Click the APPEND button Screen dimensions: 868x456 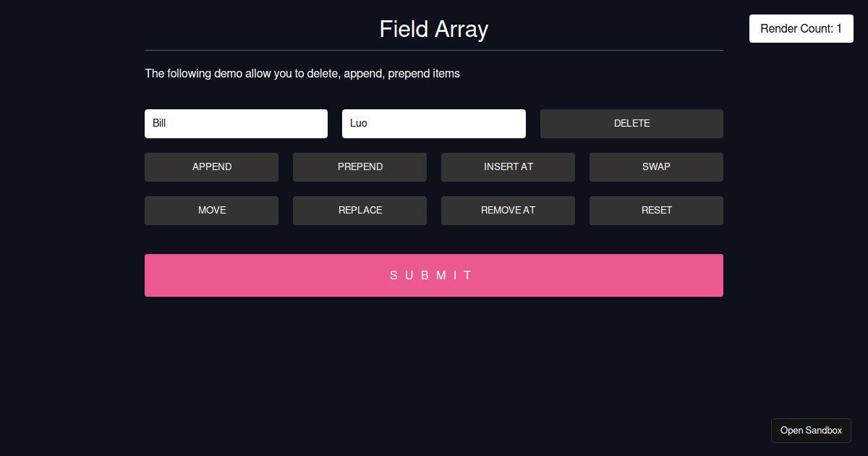tap(211, 167)
